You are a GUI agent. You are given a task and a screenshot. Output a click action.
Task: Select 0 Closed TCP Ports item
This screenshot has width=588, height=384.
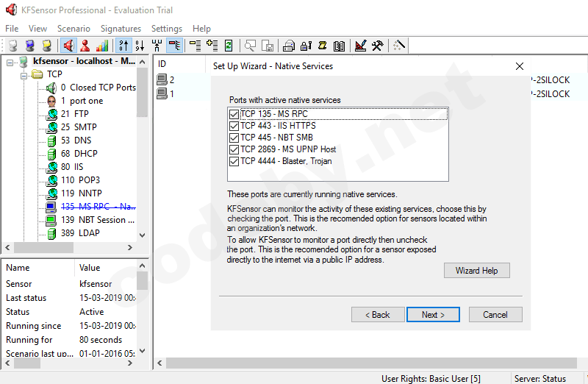coord(98,88)
